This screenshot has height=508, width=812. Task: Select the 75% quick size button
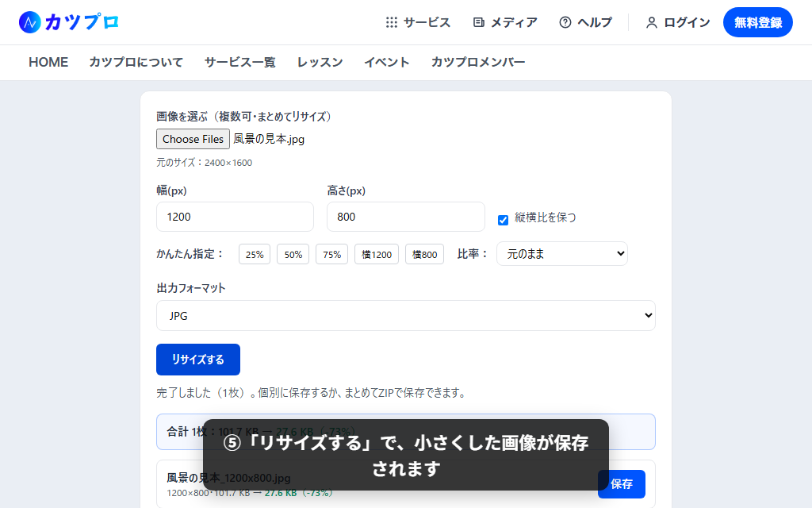click(x=332, y=255)
